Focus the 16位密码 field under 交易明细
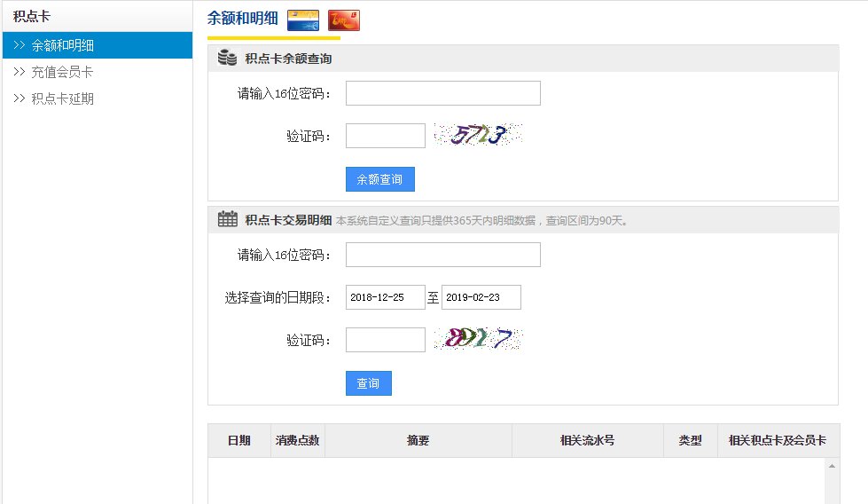The height and width of the screenshot is (504, 868). pos(442,255)
